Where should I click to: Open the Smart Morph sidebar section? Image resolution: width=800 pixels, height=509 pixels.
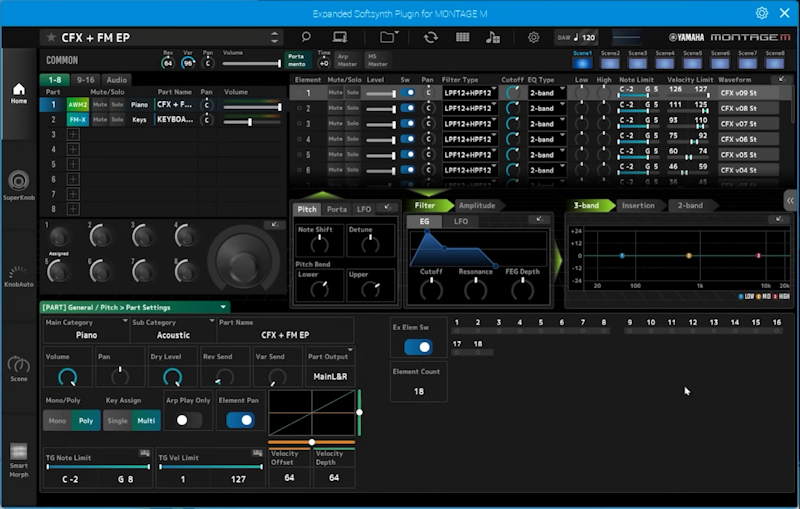[19, 460]
